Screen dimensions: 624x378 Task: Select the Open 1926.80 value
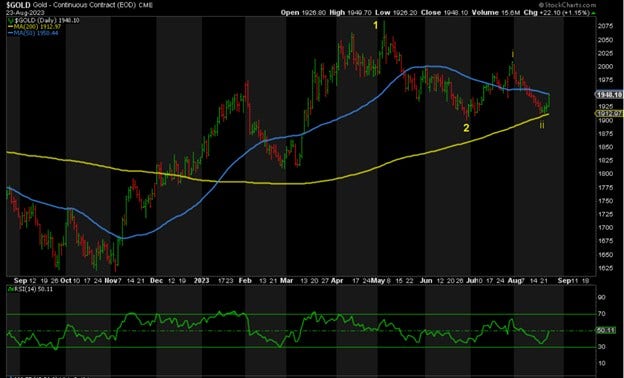[x=303, y=13]
